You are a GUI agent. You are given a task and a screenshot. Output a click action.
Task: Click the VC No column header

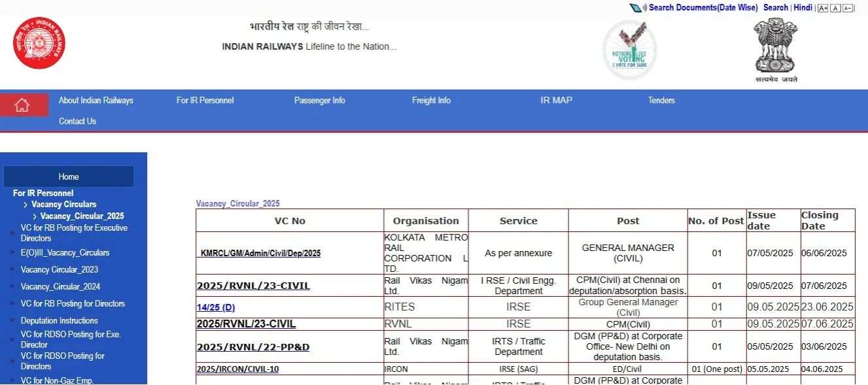pos(290,221)
